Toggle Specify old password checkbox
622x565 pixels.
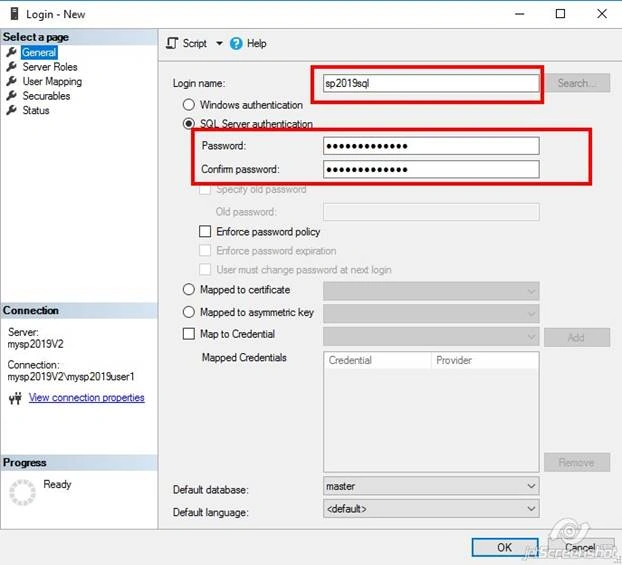(205, 189)
